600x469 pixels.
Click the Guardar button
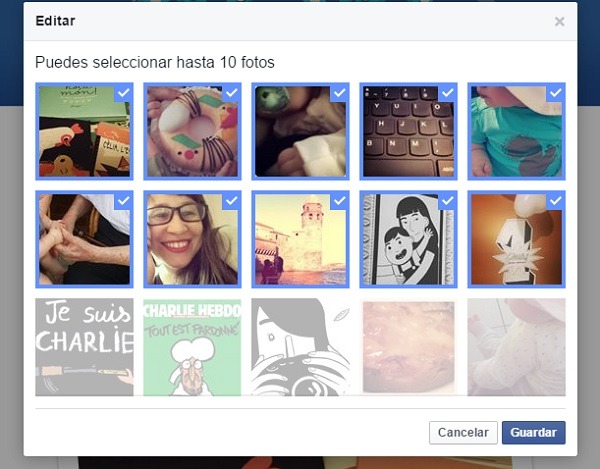pos(533,433)
